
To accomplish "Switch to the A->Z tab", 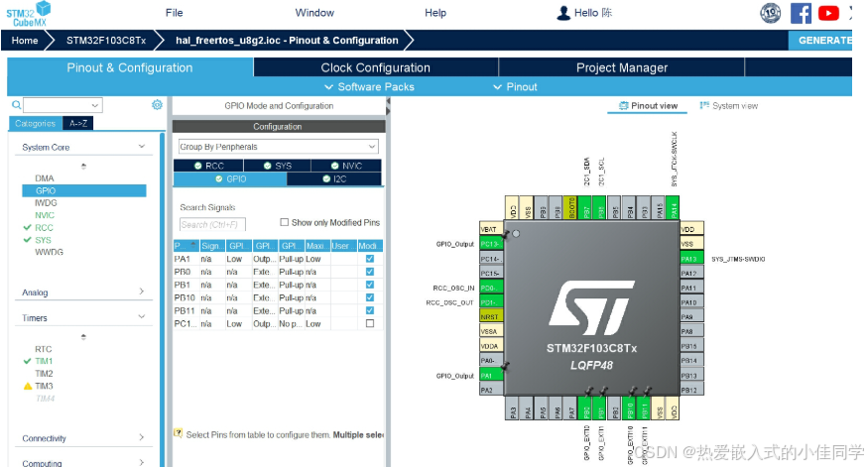I will [78, 123].
